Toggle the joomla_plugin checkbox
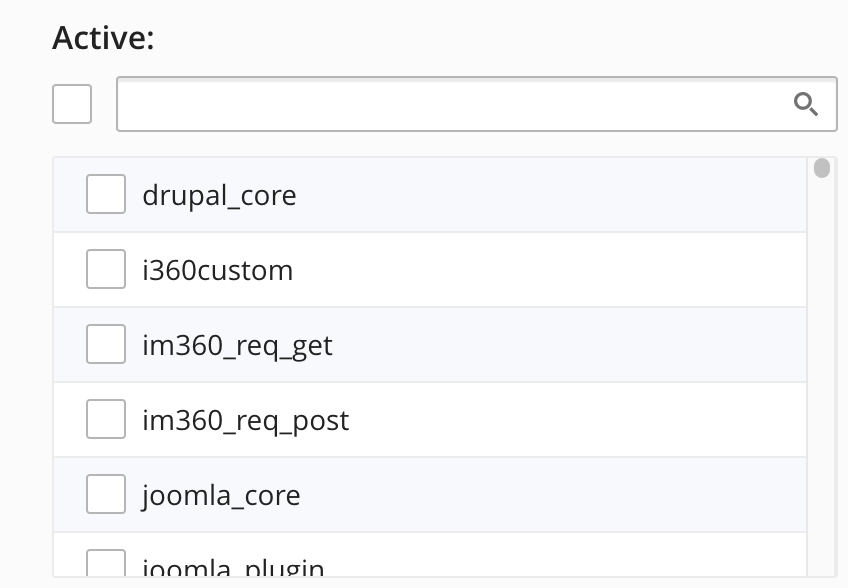The height and width of the screenshot is (588, 848). 106,563
